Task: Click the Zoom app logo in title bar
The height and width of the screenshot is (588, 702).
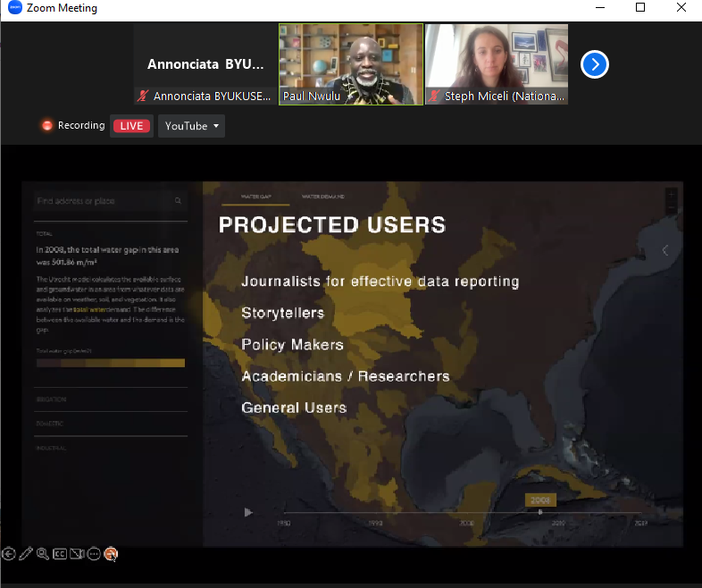Action: point(15,8)
